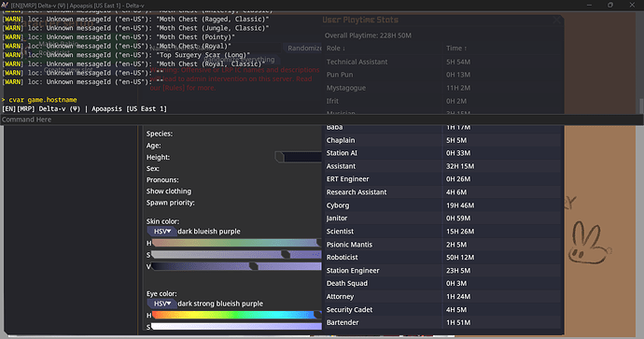Select the Chaplain role row
This screenshot has height=339, width=644.
[442, 140]
